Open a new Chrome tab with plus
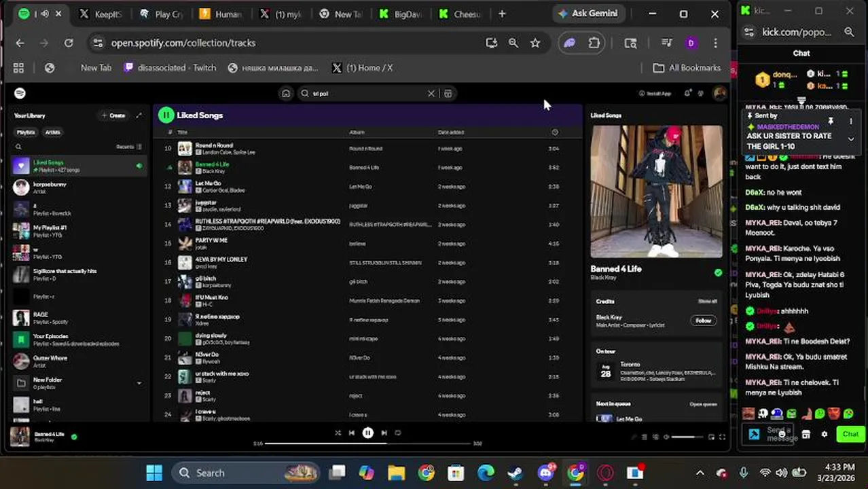Screen dimensions: 868x489 point(502,14)
